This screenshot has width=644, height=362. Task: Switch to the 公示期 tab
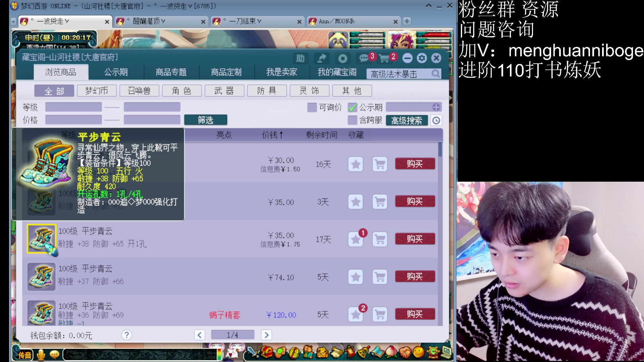click(116, 72)
